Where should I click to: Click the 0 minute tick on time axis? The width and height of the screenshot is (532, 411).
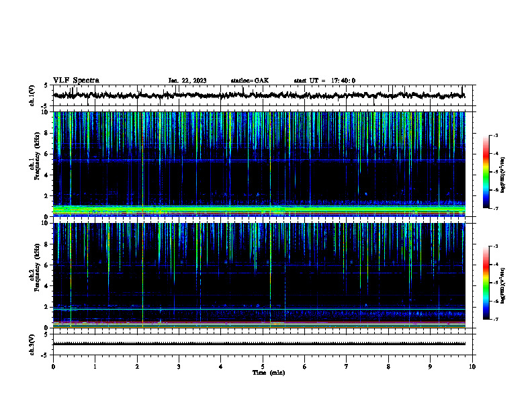click(53, 367)
